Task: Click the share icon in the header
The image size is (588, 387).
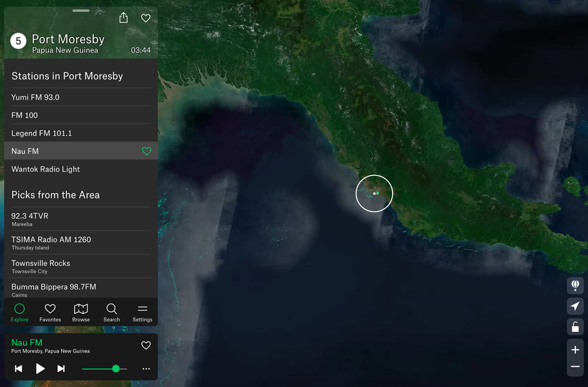Action: pyautogui.click(x=123, y=18)
